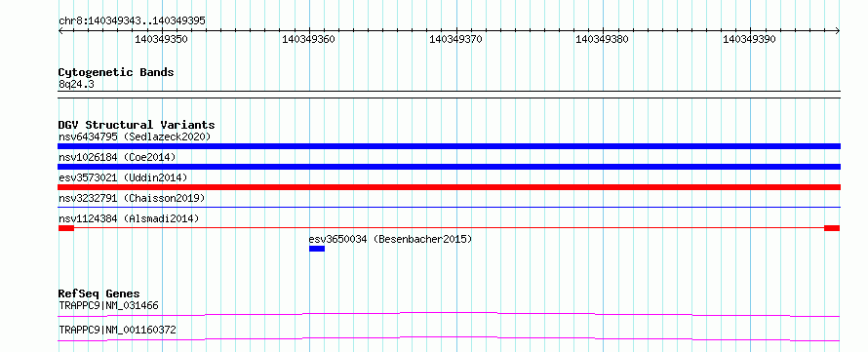Open esv3650034 (Besenbacher2015) variant label
868x352 pixels.
coord(390,239)
